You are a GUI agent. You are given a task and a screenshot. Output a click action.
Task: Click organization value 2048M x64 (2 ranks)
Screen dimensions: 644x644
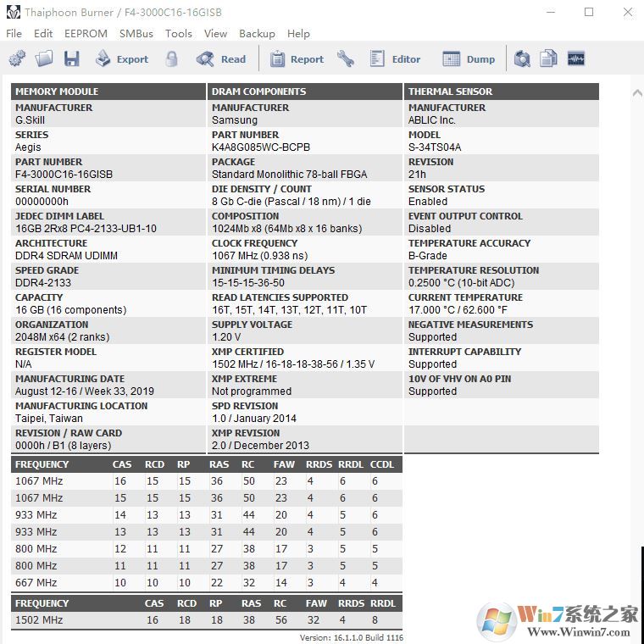click(63, 337)
